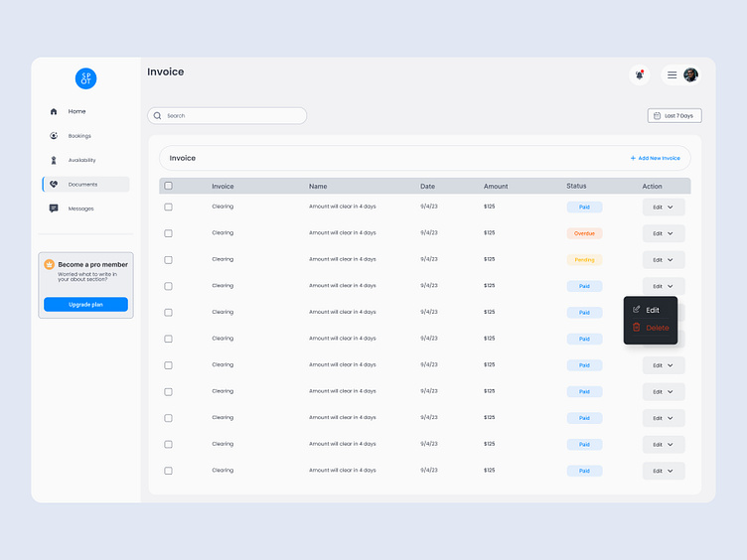Click the Become a pro member heading

(93, 264)
